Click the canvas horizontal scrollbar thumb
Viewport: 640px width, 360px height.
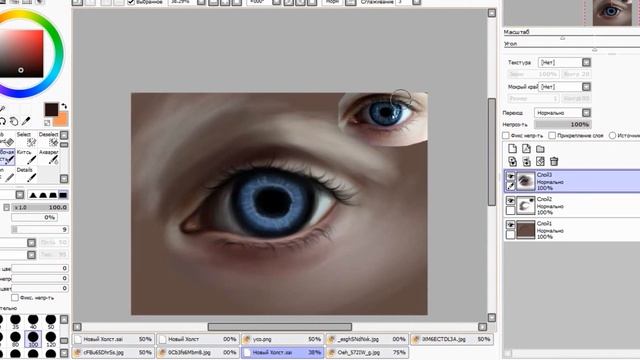[280, 327]
